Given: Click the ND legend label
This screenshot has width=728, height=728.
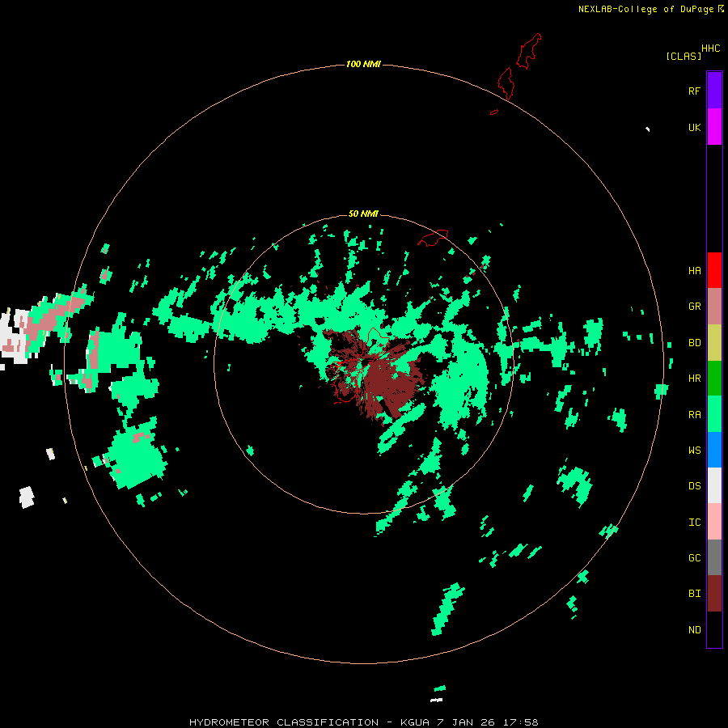Looking at the screenshot, I should pyautogui.click(x=694, y=630).
